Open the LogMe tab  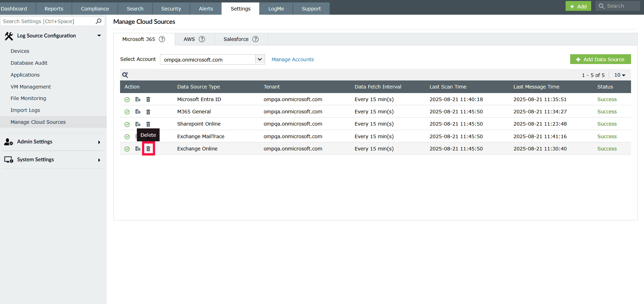(276, 9)
